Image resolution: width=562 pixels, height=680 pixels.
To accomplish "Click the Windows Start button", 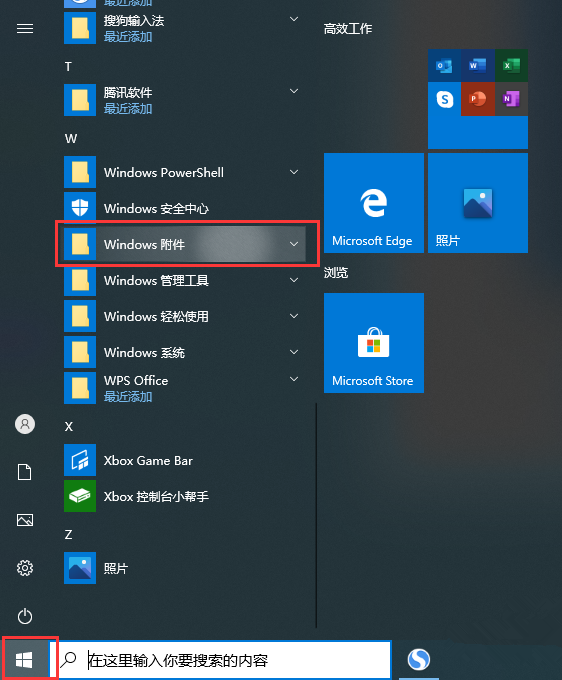I will (24, 660).
